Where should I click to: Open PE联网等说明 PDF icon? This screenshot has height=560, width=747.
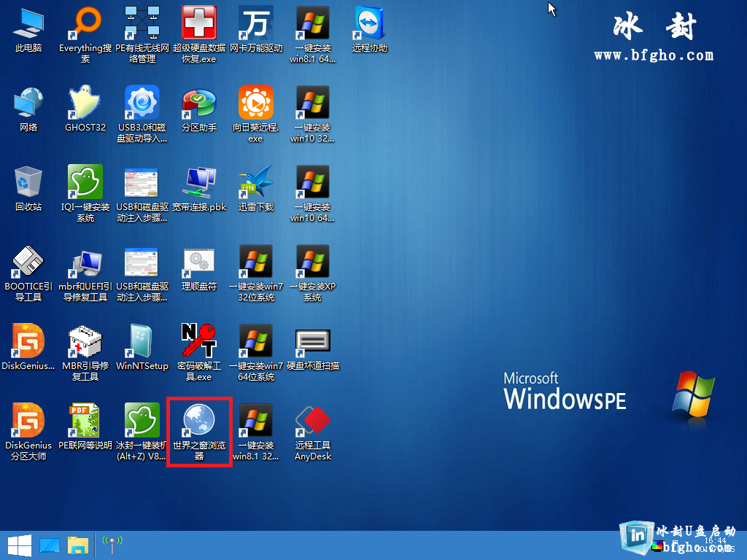coord(85,427)
